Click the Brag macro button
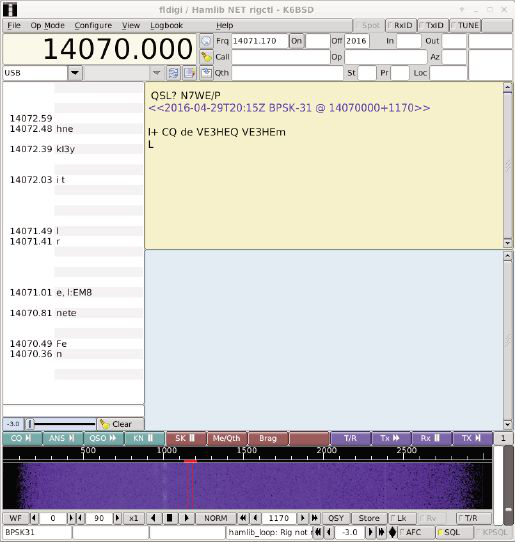The image size is (515, 542). [268, 438]
